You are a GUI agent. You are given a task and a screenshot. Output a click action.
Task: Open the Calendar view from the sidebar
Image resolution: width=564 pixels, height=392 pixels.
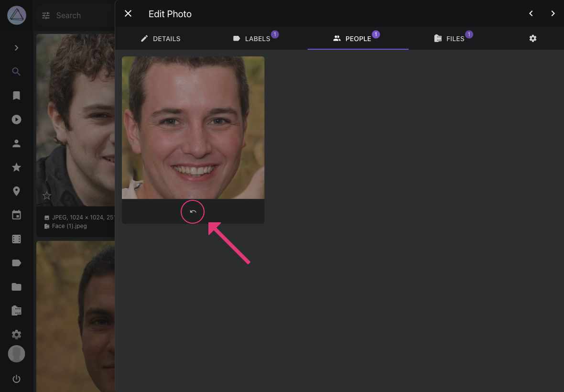(x=16, y=215)
